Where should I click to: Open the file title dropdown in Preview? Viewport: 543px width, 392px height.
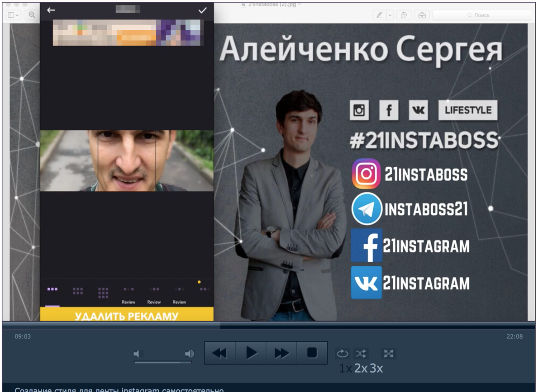pos(300,4)
